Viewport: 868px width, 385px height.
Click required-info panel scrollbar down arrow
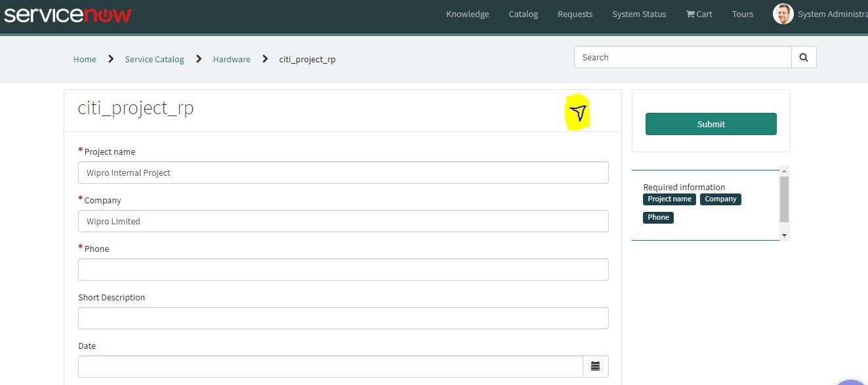click(x=784, y=235)
